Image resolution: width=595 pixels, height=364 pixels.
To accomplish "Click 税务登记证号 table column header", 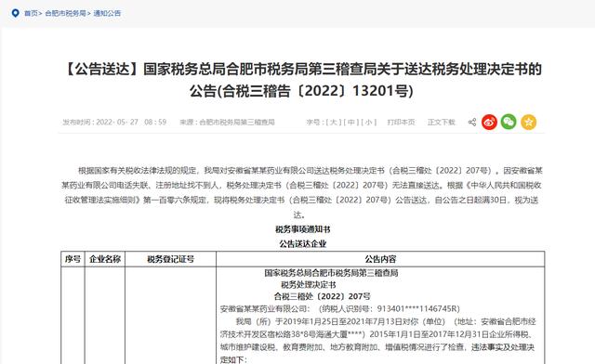I will click(170, 259).
